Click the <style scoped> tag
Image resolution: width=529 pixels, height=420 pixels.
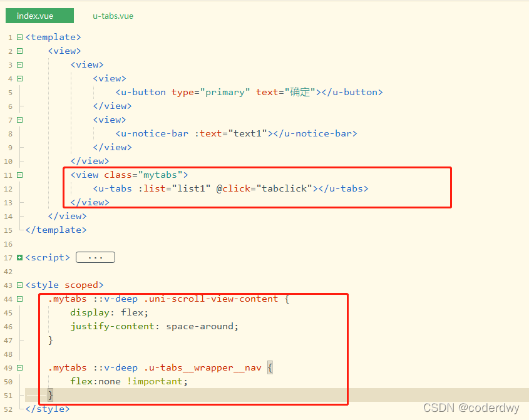(x=64, y=285)
